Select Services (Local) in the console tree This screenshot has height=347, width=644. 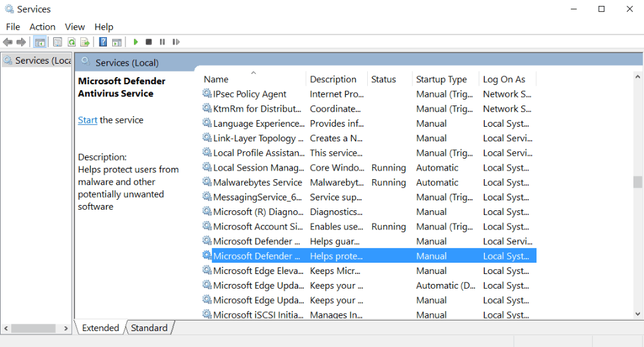click(38, 61)
